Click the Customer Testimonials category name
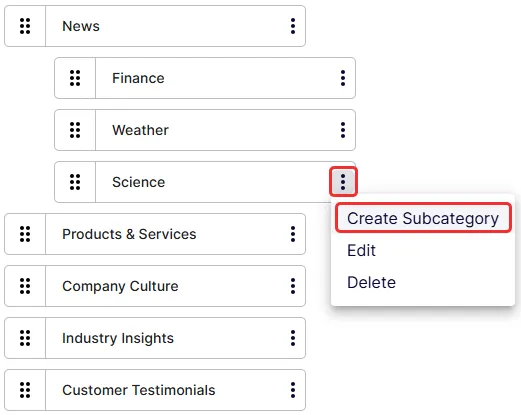Viewport: 521px width, 415px height. (139, 390)
